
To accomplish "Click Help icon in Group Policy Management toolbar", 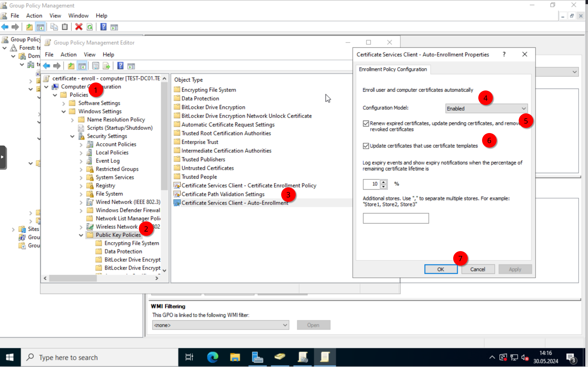I will tap(103, 27).
